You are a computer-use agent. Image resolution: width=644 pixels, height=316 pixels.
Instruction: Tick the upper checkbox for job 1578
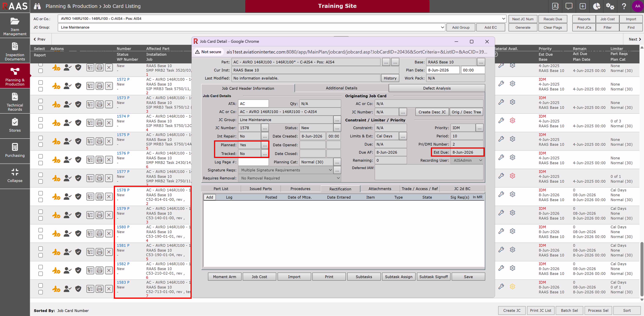40,193
